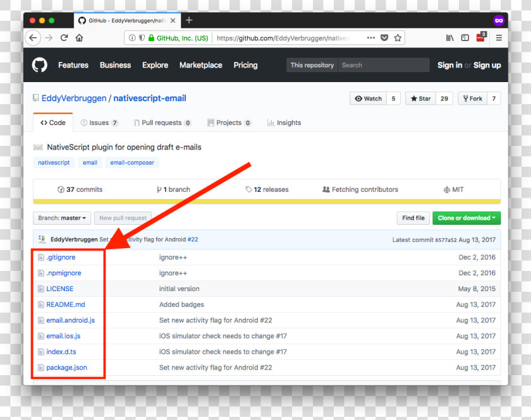The width and height of the screenshot is (531, 420).
Task: Save page to Pocket icon
Action: (x=384, y=38)
